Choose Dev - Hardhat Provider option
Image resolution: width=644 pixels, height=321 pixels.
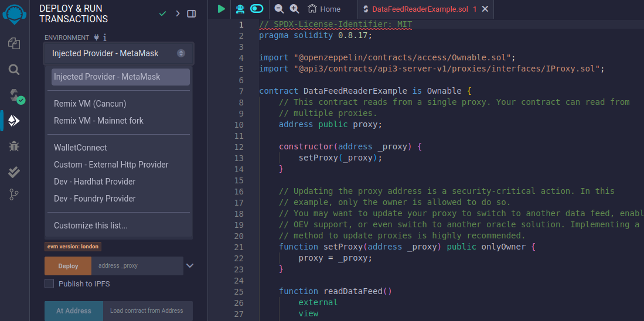94,182
